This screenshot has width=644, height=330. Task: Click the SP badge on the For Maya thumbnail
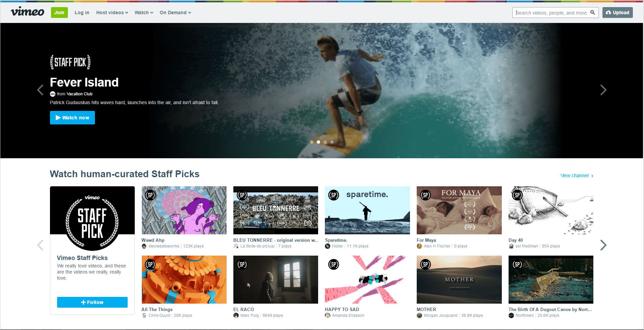tap(426, 195)
